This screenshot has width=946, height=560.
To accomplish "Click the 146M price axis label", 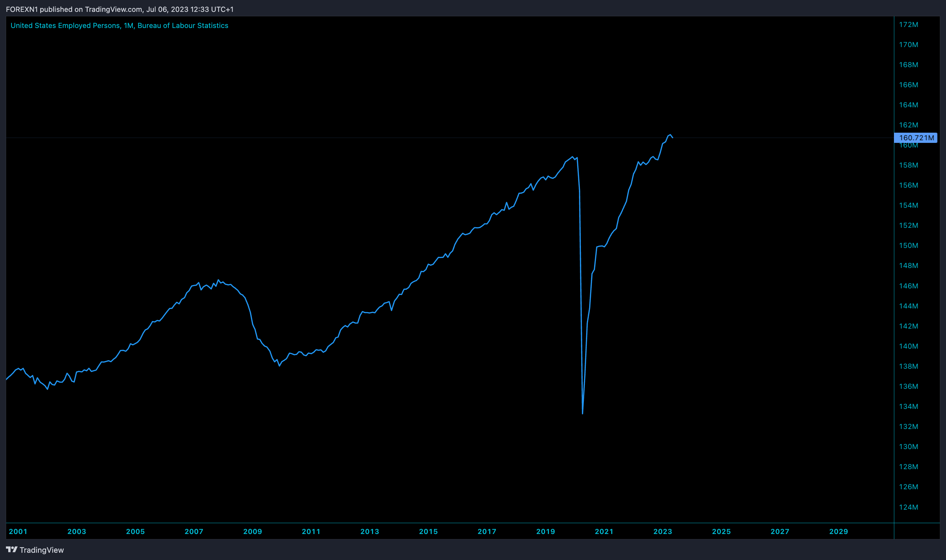I will pos(909,286).
